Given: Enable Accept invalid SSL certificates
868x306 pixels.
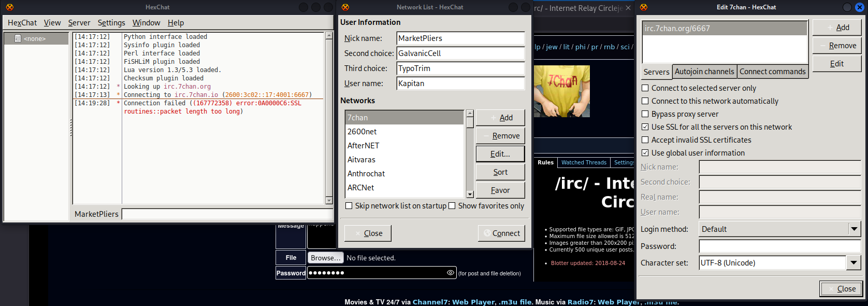Looking at the screenshot, I should point(645,140).
